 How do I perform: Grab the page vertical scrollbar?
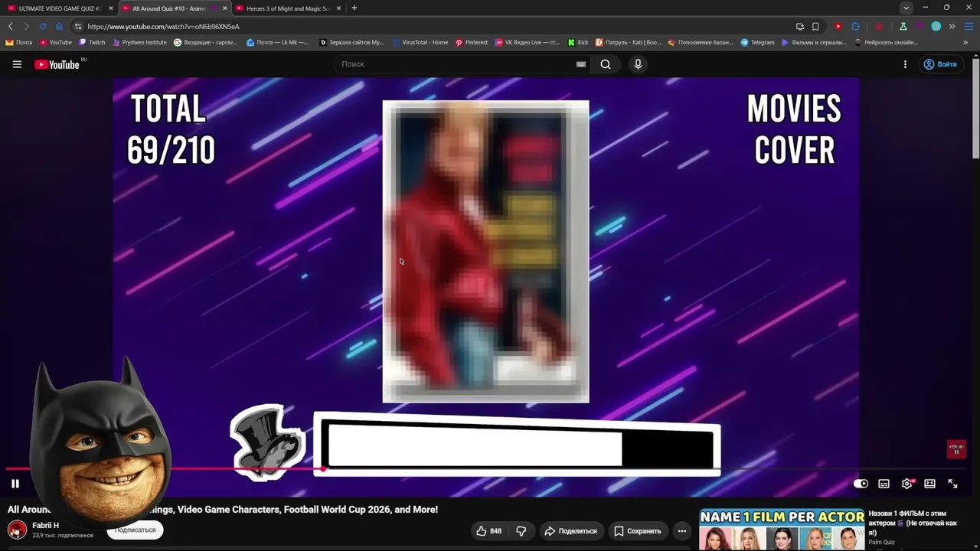click(976, 107)
